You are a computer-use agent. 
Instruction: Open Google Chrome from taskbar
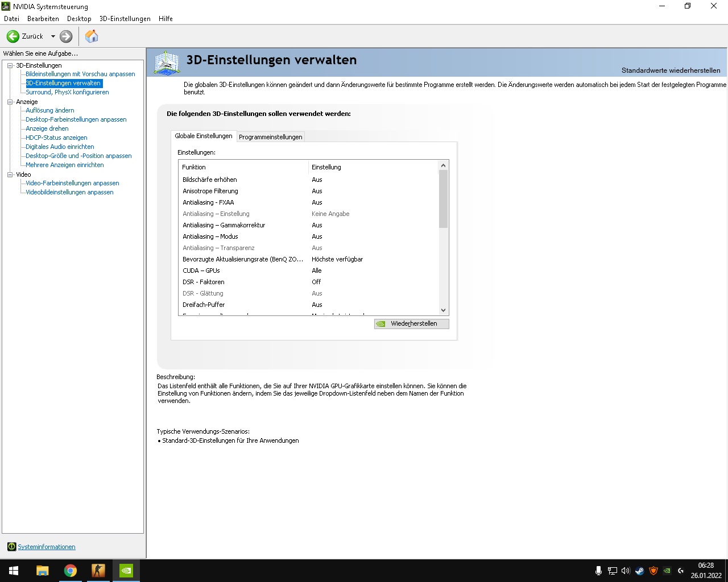[70, 571]
